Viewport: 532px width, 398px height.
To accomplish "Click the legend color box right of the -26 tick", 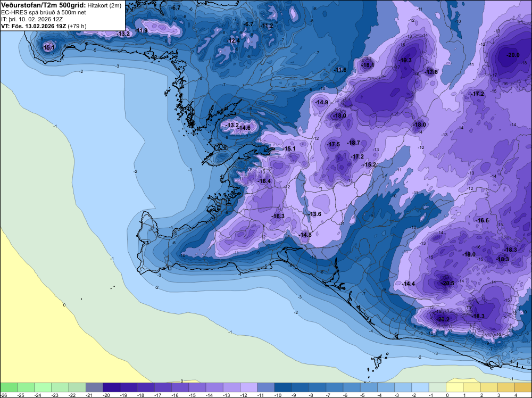I will click(x=9, y=387).
